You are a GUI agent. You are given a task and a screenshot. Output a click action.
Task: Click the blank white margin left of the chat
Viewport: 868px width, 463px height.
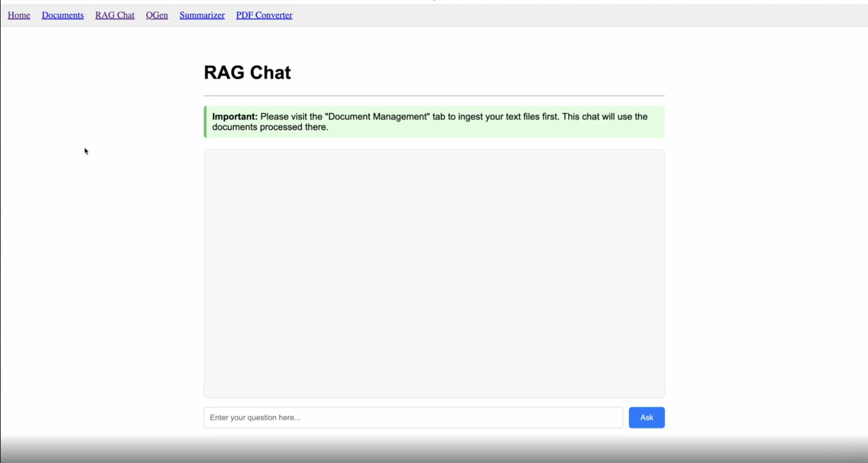tap(102, 271)
